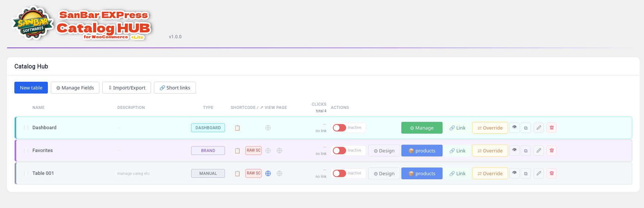Image resolution: width=644 pixels, height=208 pixels.
Task: Click the grey globe icon in Table 001 row
Action: (x=279, y=173)
